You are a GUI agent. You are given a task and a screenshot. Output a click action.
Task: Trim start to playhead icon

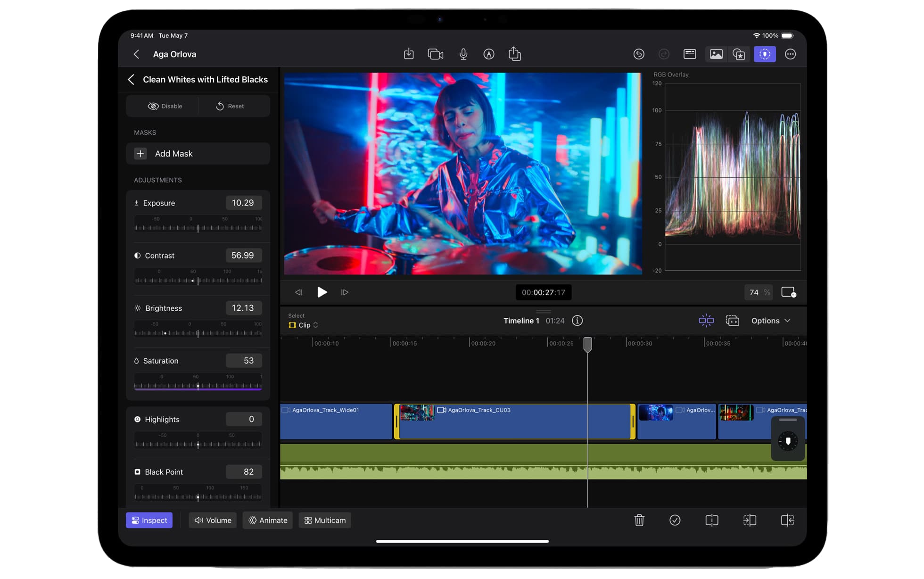point(750,520)
